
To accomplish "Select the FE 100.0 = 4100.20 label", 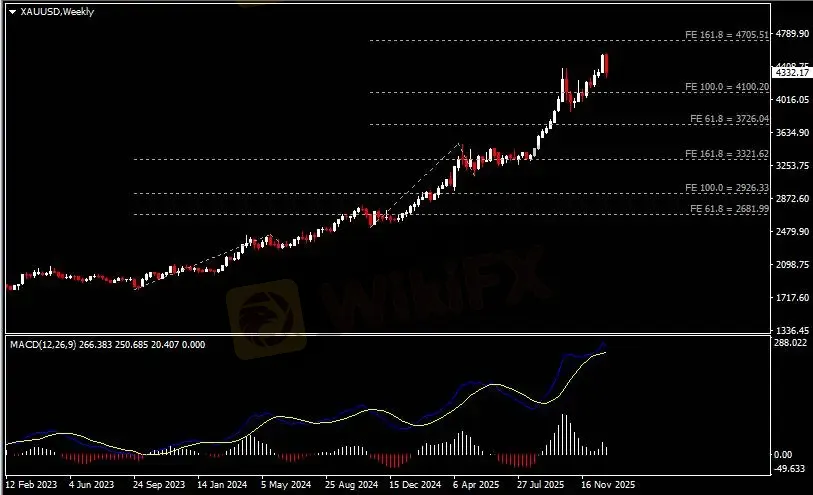I will 726,87.
